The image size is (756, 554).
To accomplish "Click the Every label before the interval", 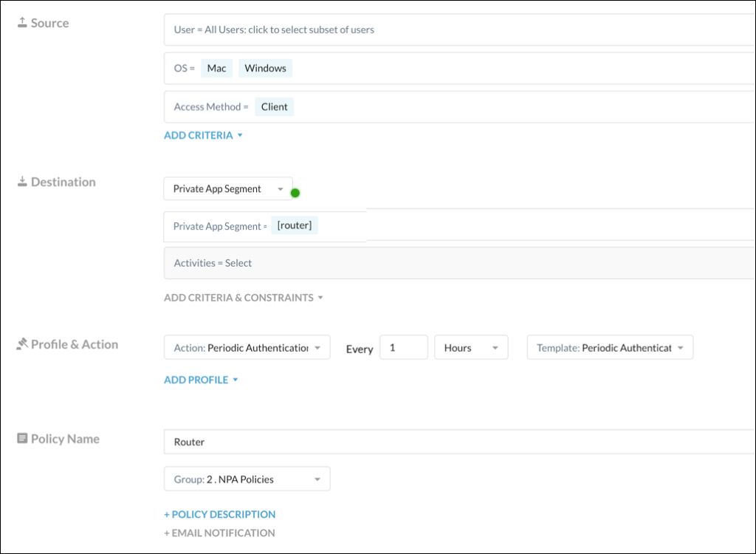I will (x=360, y=349).
